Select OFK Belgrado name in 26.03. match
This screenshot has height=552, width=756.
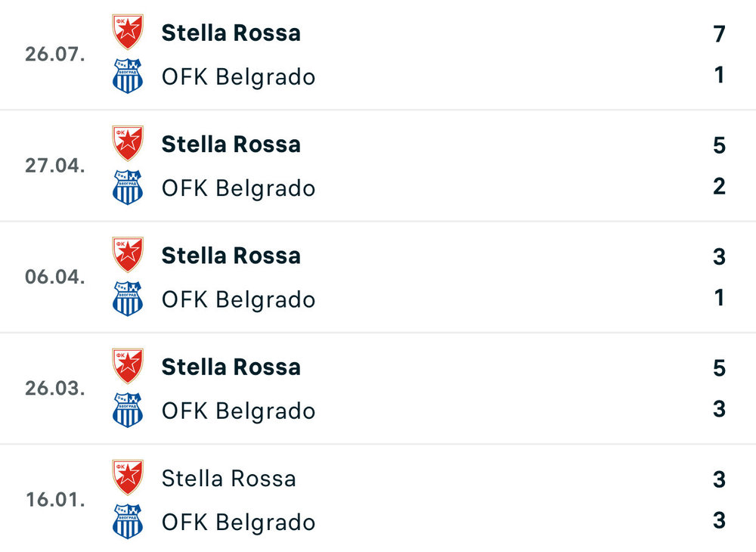(x=238, y=411)
